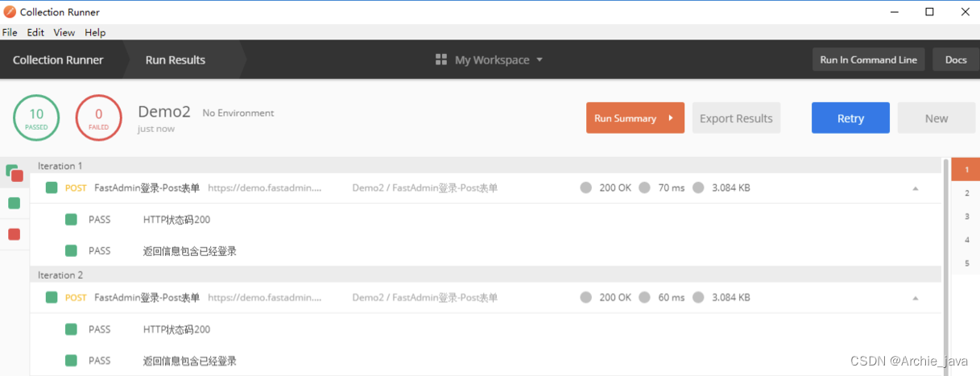Click the 70 ms response time
Screen dimensions: 980x376
click(x=671, y=188)
